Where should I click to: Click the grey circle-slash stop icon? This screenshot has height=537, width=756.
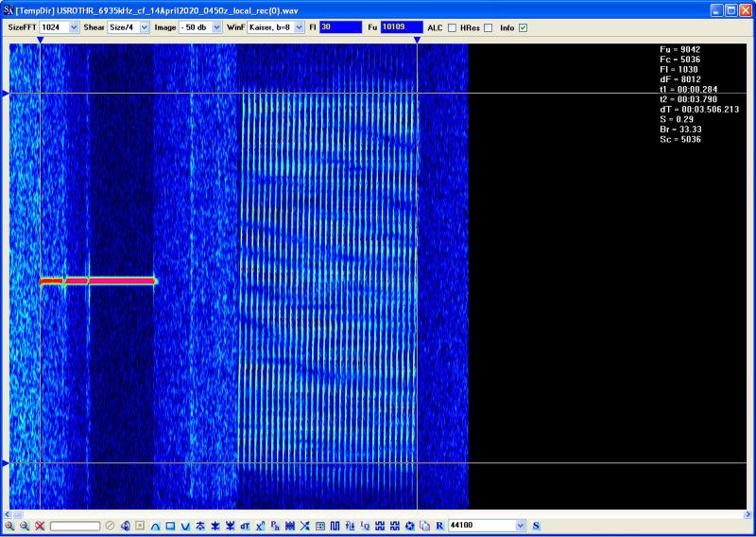tap(110, 526)
